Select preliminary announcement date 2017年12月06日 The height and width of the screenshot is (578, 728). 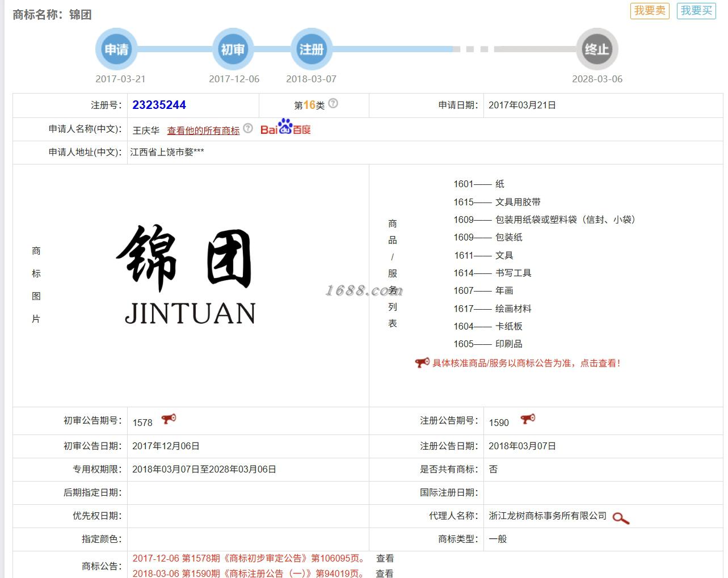pyautogui.click(x=166, y=446)
